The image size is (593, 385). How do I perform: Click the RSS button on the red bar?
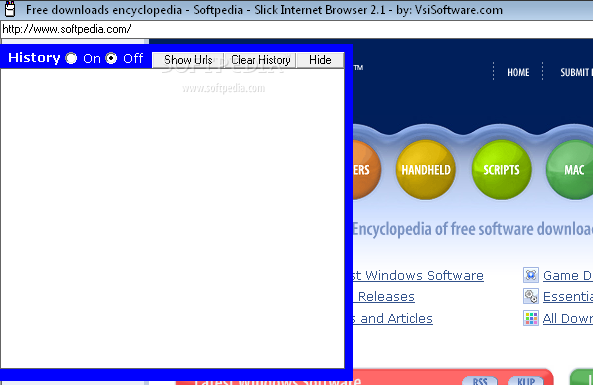click(x=480, y=380)
